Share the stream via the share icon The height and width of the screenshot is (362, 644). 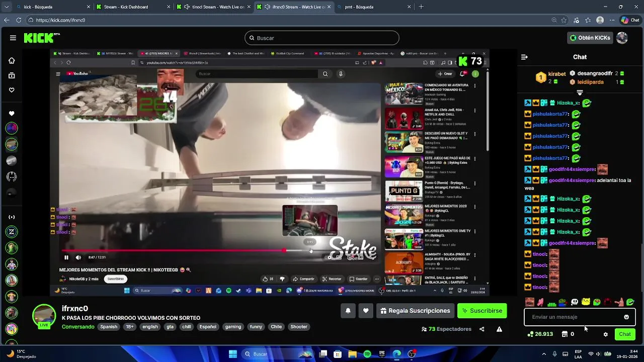[481, 329]
